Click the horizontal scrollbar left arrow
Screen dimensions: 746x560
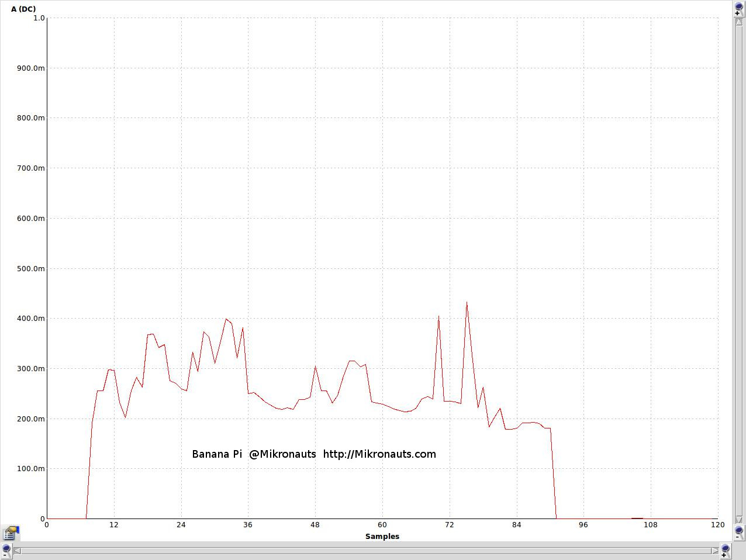(x=17, y=551)
